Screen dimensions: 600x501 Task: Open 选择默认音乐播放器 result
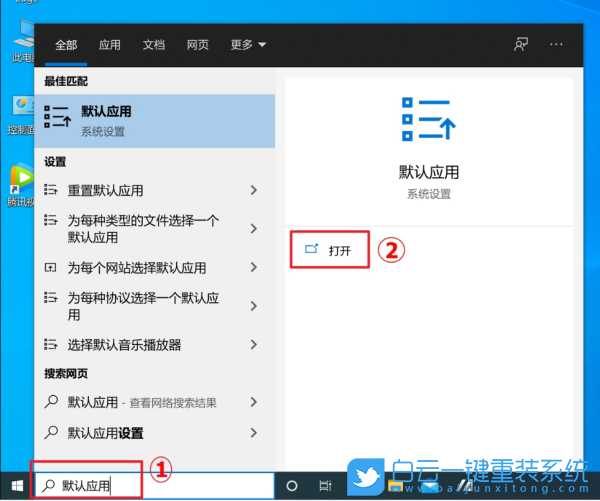pos(143,344)
